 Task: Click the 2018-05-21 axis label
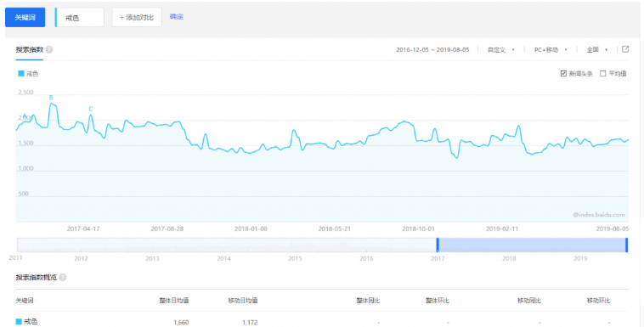335,228
